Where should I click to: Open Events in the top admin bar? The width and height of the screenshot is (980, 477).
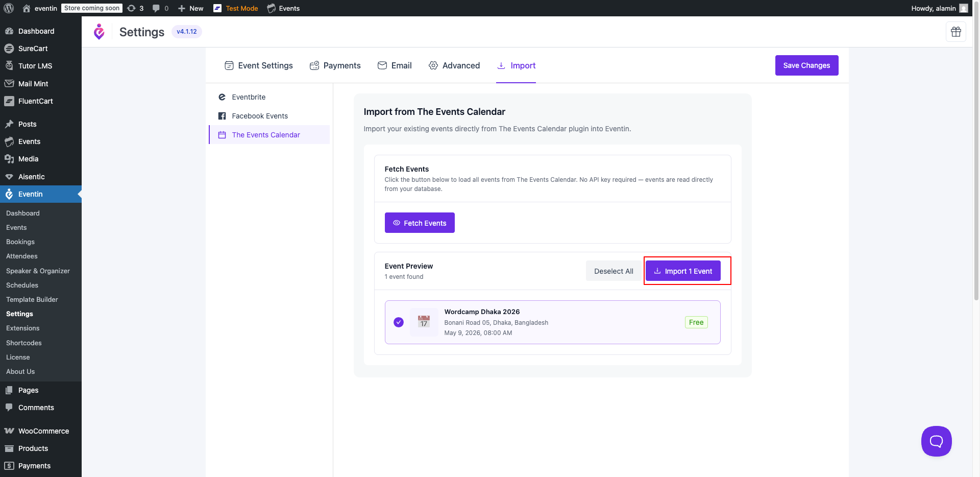point(283,8)
